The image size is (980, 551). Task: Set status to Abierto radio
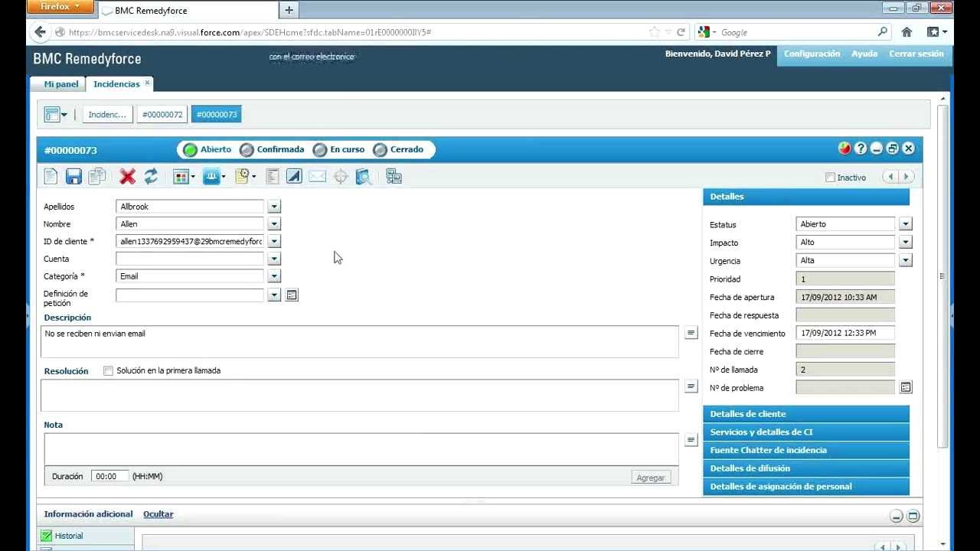click(x=190, y=150)
